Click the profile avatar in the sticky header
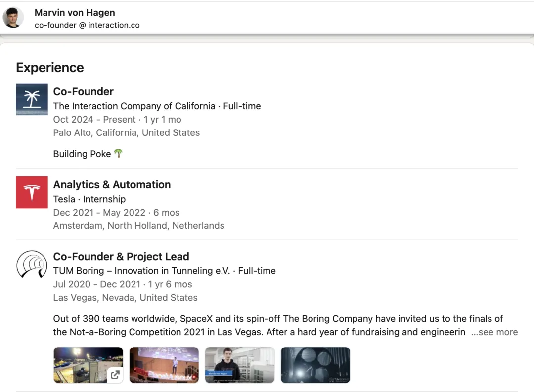This screenshot has width=534, height=392. pos(13,18)
